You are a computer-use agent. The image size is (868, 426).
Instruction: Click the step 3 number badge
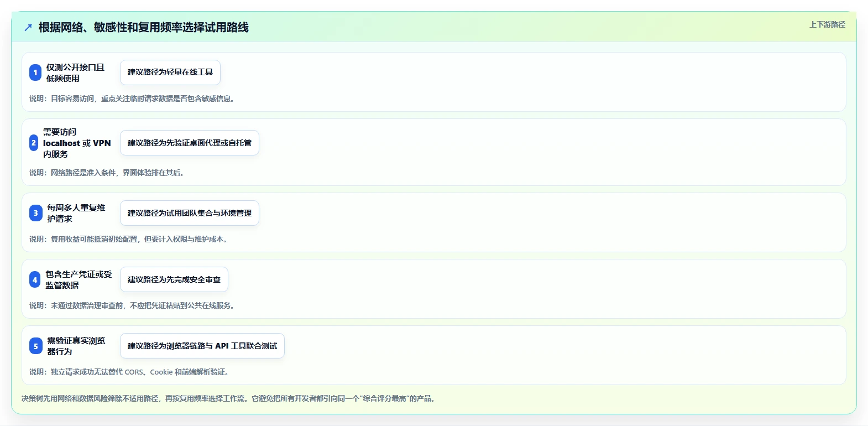point(36,213)
